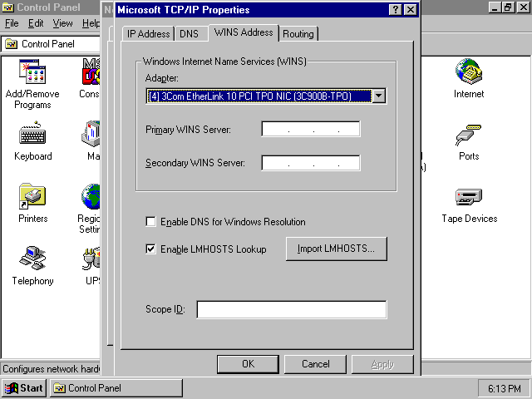Screen dimensions: 532x399
Task: Click the Secondary WINS Server field
Action: click(x=311, y=163)
